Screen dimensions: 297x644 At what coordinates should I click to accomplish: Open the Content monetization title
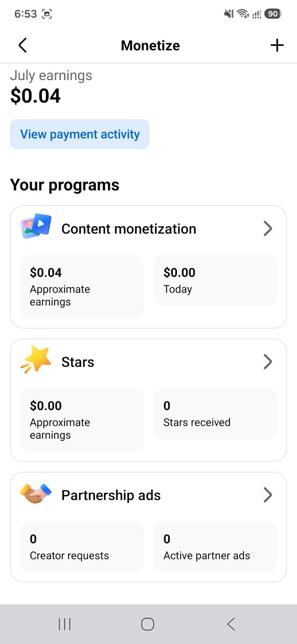click(x=129, y=229)
